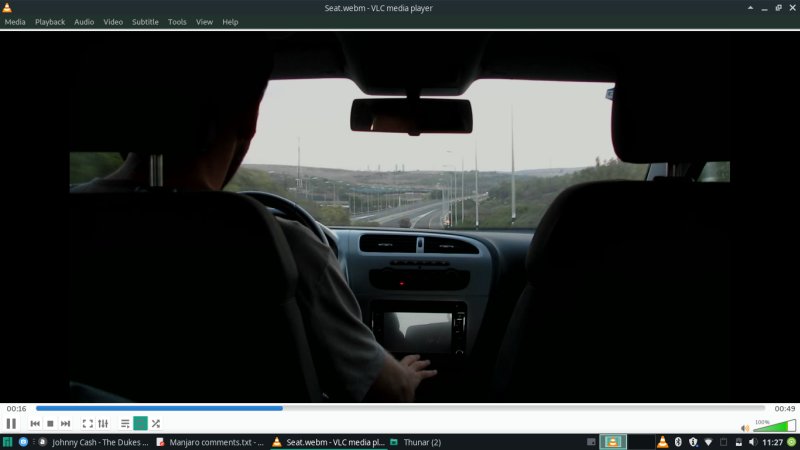Jump to previous media track
This screenshot has width=800, height=450.
point(35,423)
